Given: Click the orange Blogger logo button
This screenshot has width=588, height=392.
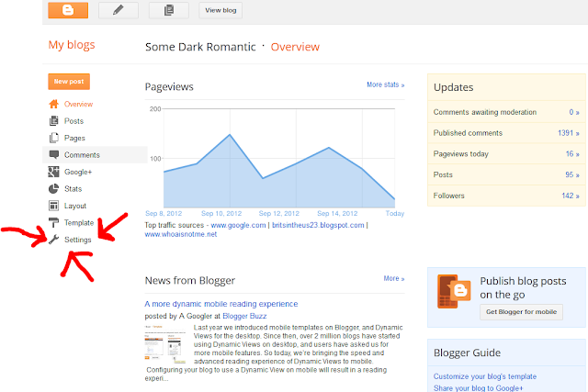Looking at the screenshot, I should 68,10.
